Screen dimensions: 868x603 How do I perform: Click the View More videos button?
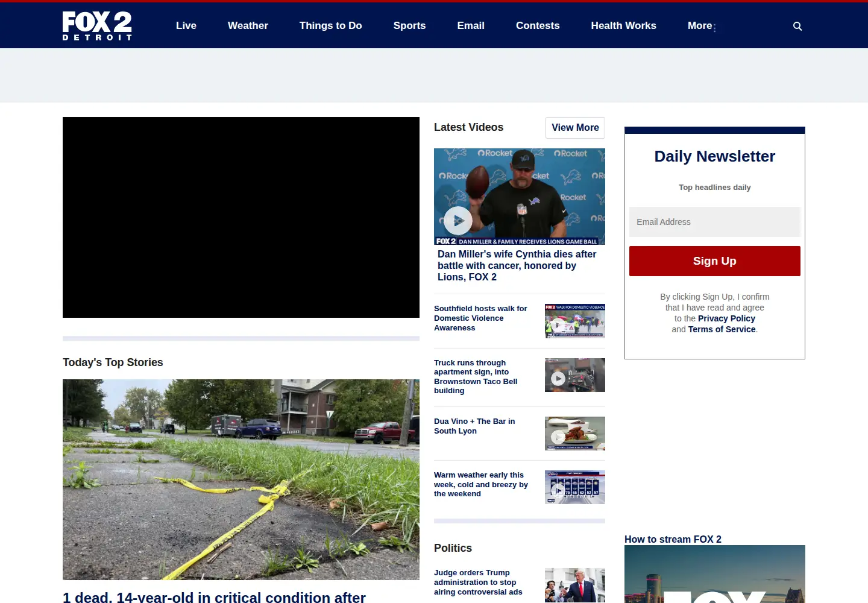click(575, 128)
